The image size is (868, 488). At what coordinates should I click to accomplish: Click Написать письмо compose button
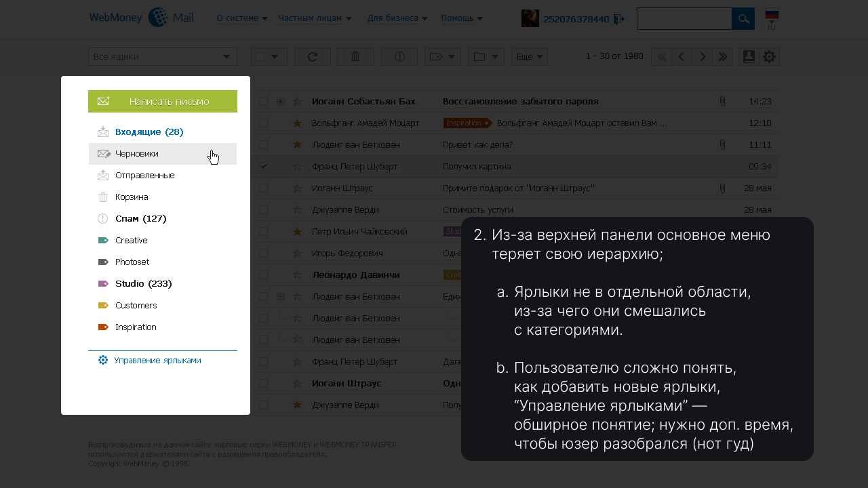tap(163, 101)
